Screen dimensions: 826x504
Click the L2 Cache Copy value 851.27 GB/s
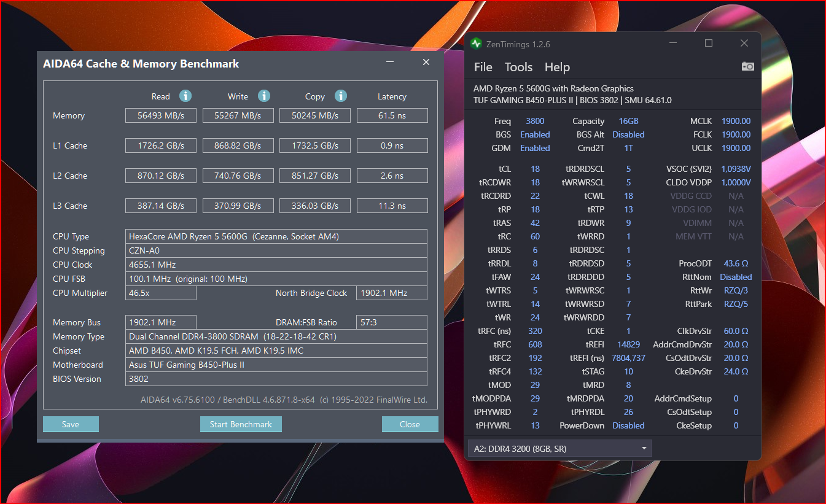315,176
